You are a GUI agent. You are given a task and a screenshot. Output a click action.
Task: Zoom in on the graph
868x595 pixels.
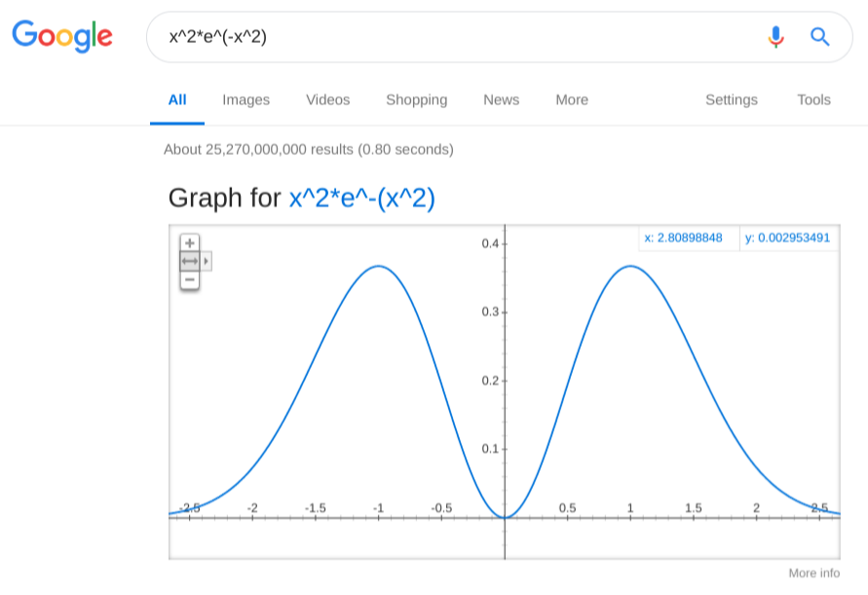click(x=190, y=242)
